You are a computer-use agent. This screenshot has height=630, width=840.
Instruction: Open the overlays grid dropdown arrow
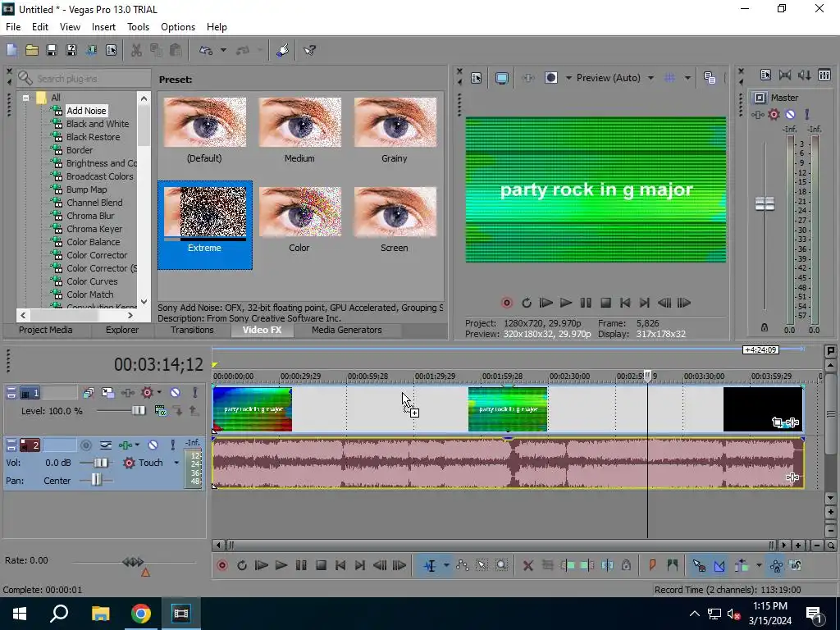(x=687, y=78)
